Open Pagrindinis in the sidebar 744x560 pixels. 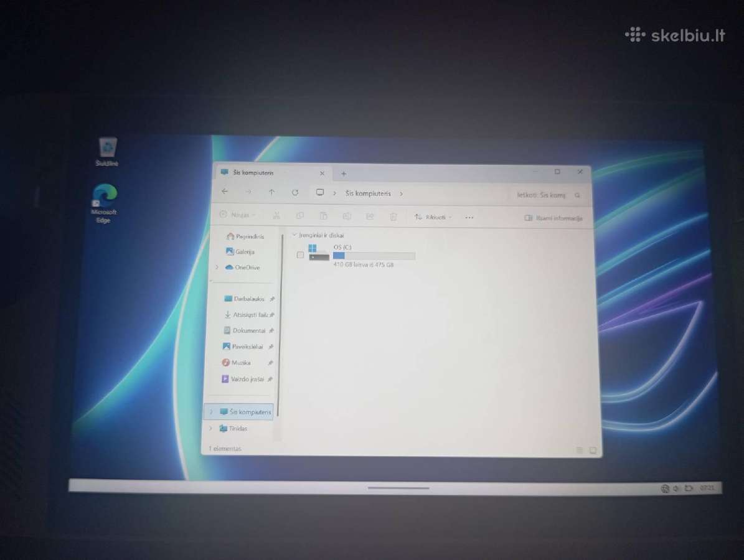tap(245, 236)
